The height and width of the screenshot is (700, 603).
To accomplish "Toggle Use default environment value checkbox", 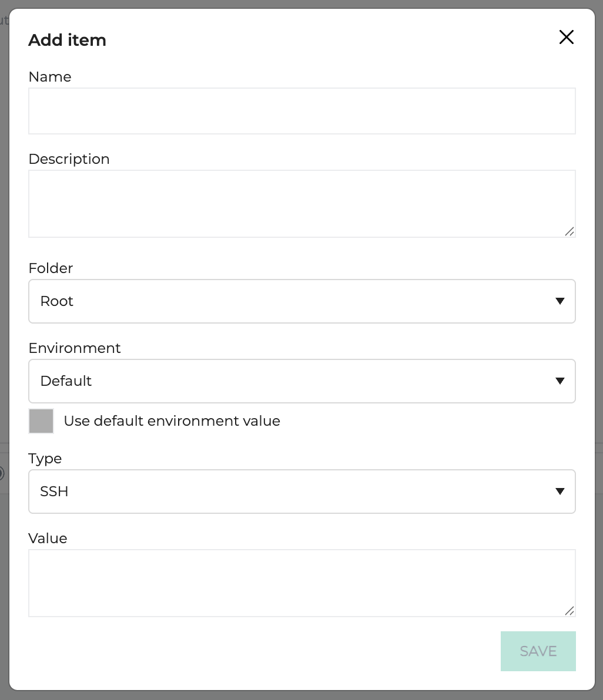I will coord(41,421).
